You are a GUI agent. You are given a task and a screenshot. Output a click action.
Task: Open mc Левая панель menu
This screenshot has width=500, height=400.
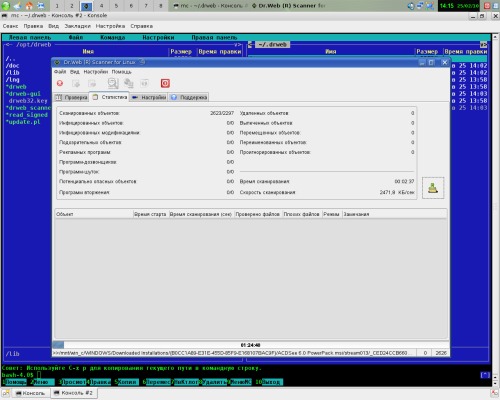pos(30,37)
